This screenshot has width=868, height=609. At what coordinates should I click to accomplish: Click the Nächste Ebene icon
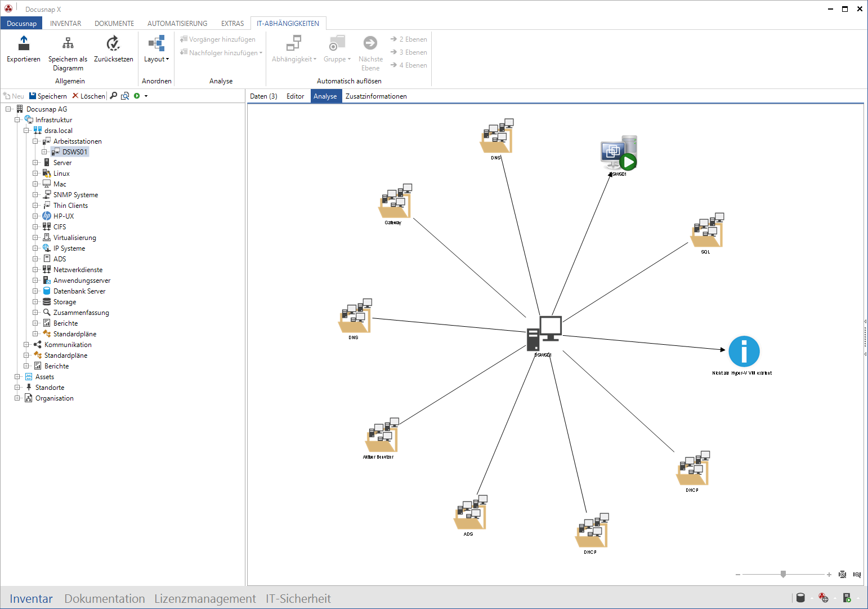pyautogui.click(x=370, y=43)
